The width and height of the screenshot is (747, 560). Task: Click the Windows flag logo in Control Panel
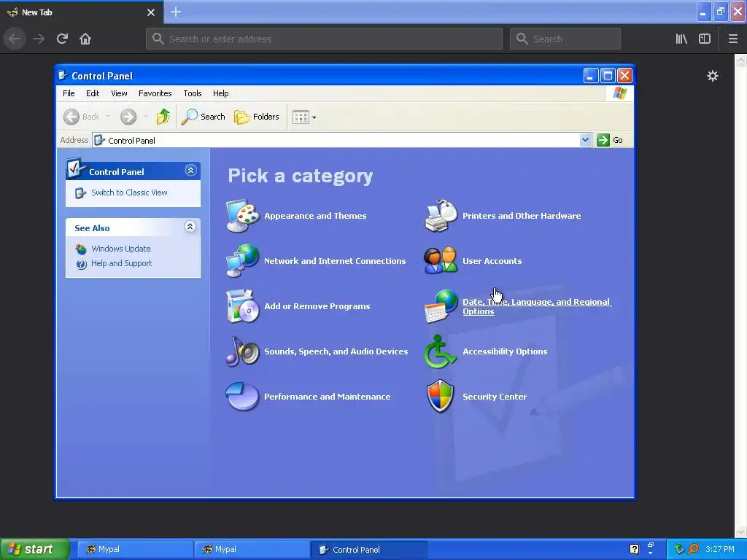tap(620, 93)
